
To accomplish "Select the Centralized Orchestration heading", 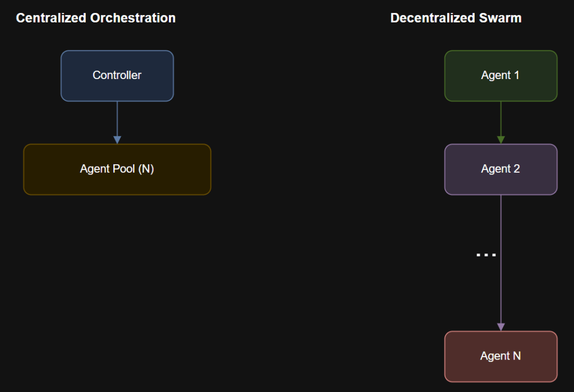I will coord(95,18).
